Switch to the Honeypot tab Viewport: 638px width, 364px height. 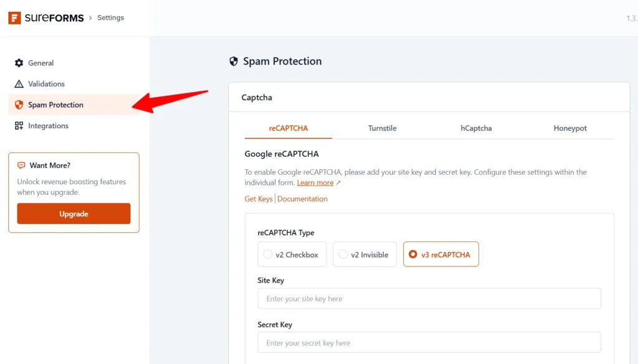click(x=570, y=128)
